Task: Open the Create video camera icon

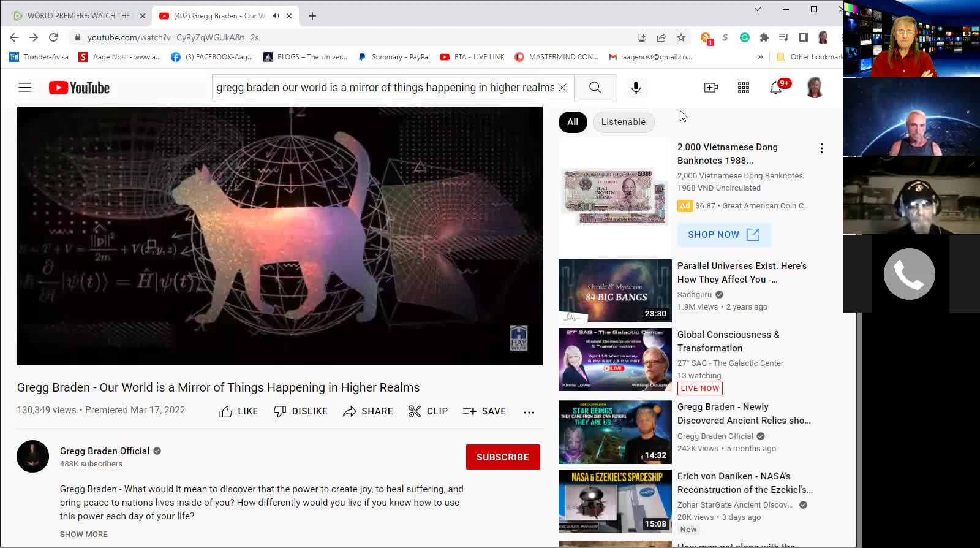Action: point(711,88)
